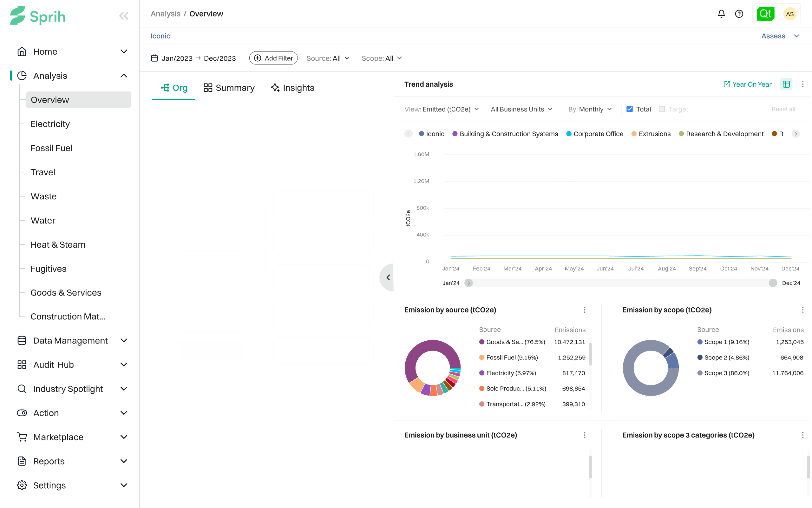Image resolution: width=812 pixels, height=508 pixels.
Task: Click the Sprih logo
Action: coord(37,16)
